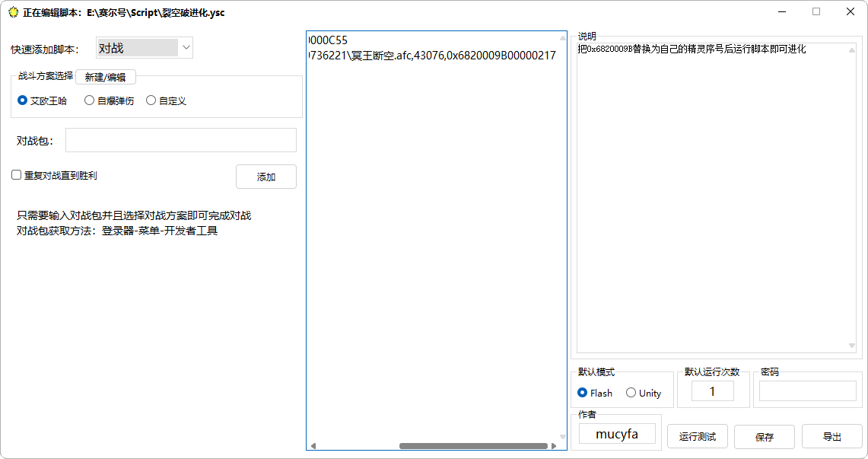Click the script editor up scroll arrow
The image size is (868, 459).
[562, 38]
